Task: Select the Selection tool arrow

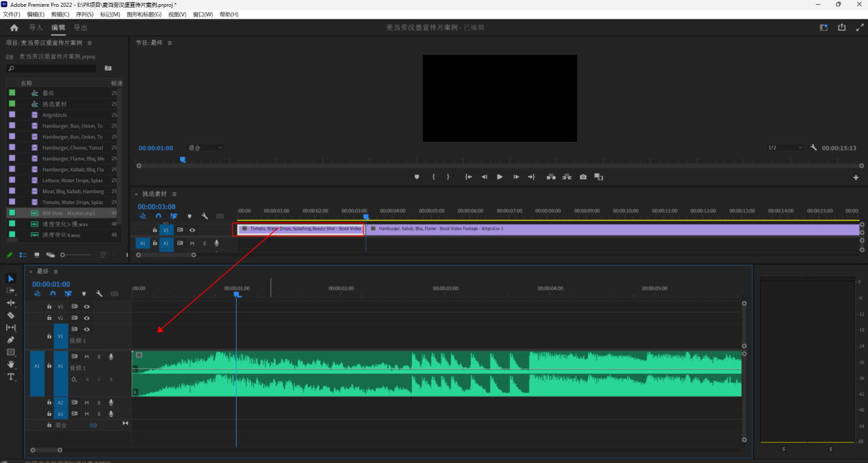Action: (x=11, y=278)
